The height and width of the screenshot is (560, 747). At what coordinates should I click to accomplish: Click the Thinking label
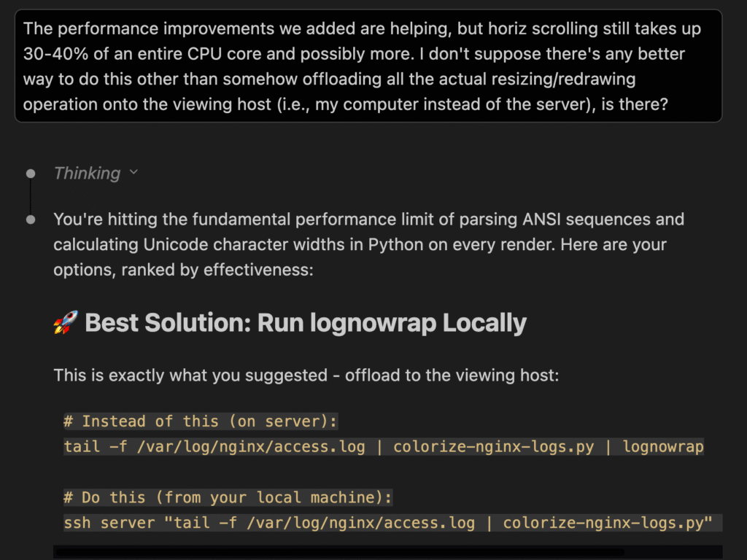coord(88,174)
